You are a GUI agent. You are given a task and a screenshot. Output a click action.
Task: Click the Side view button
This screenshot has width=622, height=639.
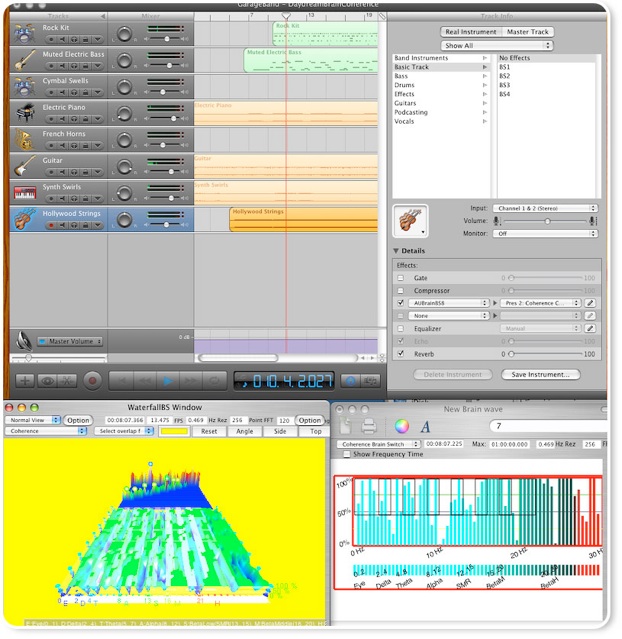(x=280, y=431)
